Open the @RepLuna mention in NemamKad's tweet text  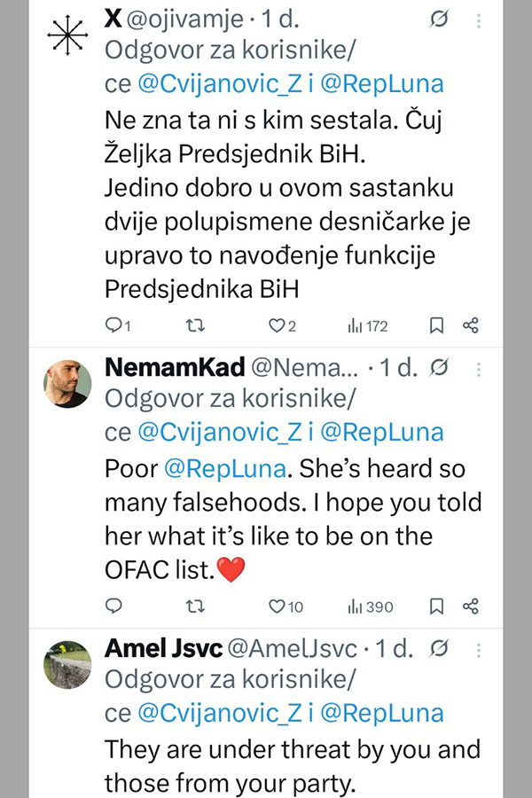coord(224,468)
